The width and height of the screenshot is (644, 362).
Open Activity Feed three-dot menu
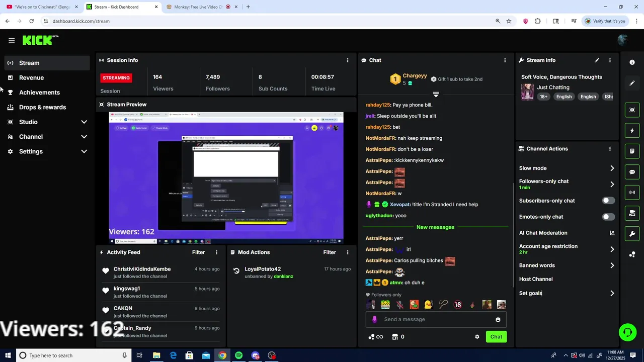pyautogui.click(x=217, y=252)
